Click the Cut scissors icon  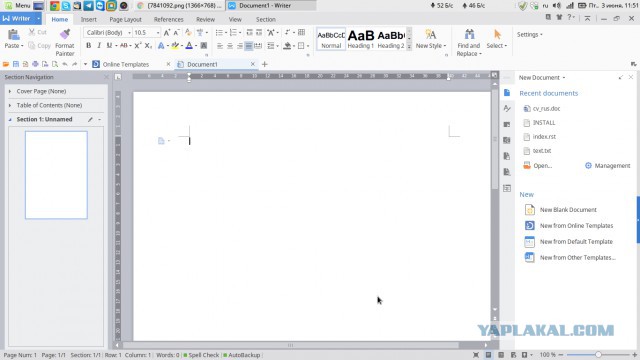pyautogui.click(x=32, y=32)
